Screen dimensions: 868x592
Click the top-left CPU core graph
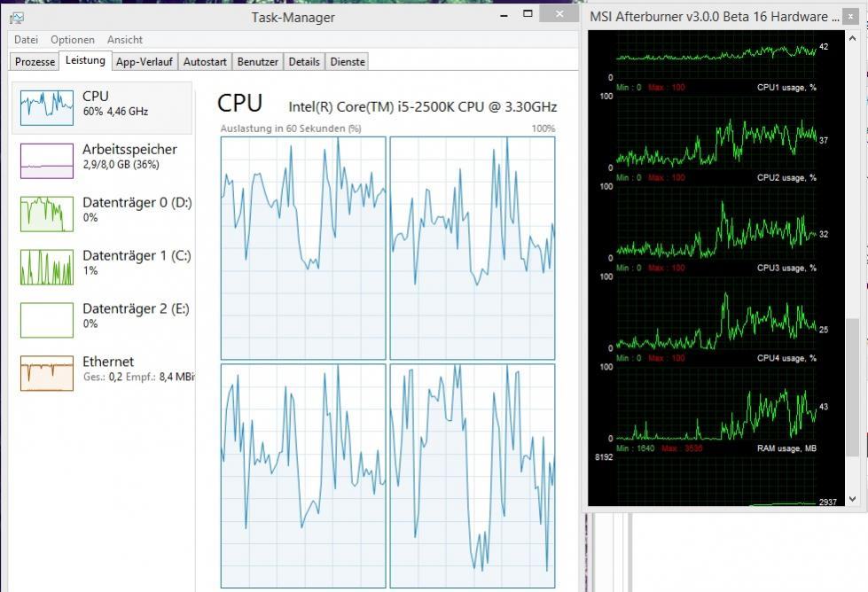(303, 248)
